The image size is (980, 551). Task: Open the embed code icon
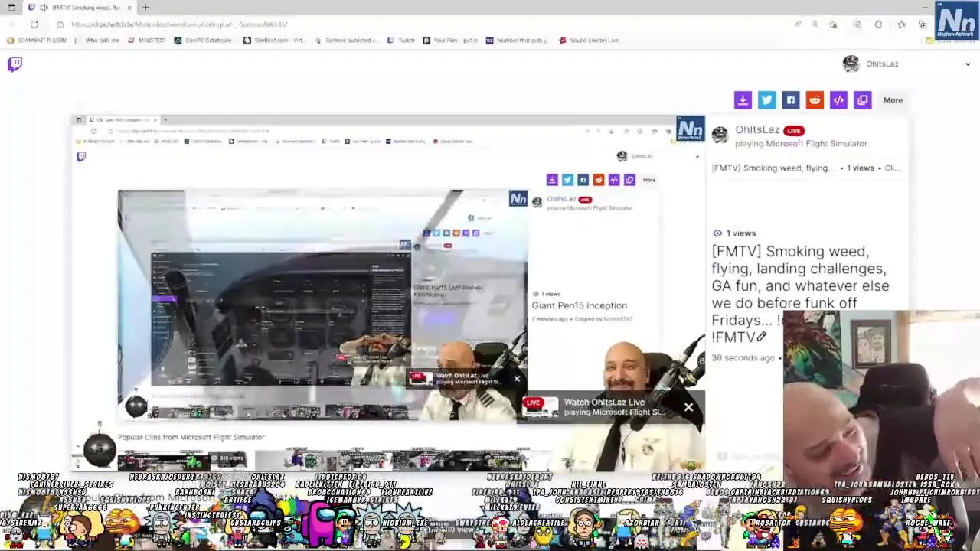(838, 100)
